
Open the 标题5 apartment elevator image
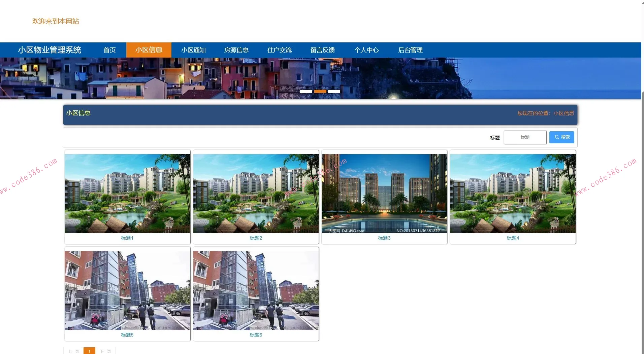[x=127, y=290]
